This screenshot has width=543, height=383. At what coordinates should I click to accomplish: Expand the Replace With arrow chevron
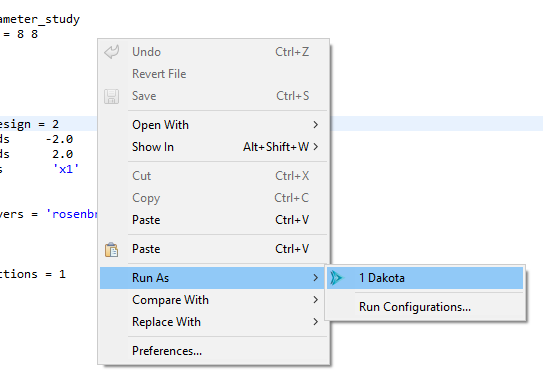[315, 322]
